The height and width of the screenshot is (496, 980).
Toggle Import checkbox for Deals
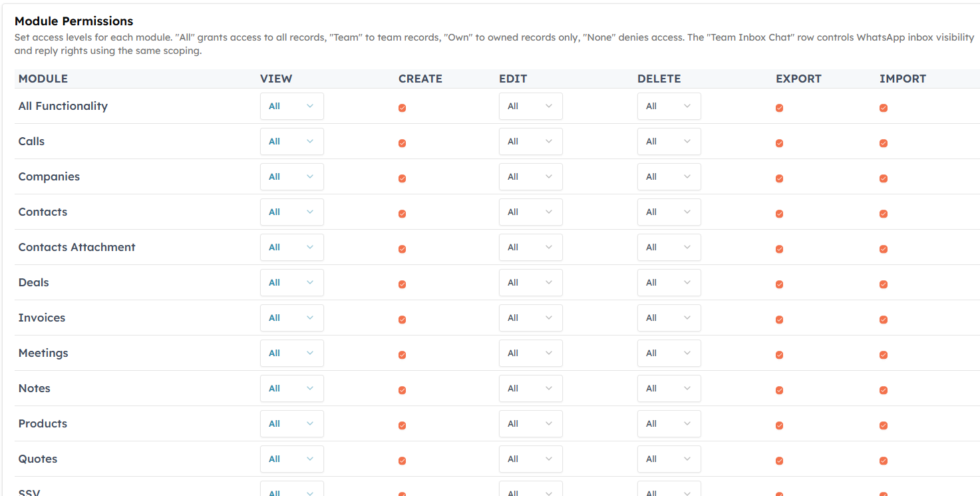[x=884, y=284]
